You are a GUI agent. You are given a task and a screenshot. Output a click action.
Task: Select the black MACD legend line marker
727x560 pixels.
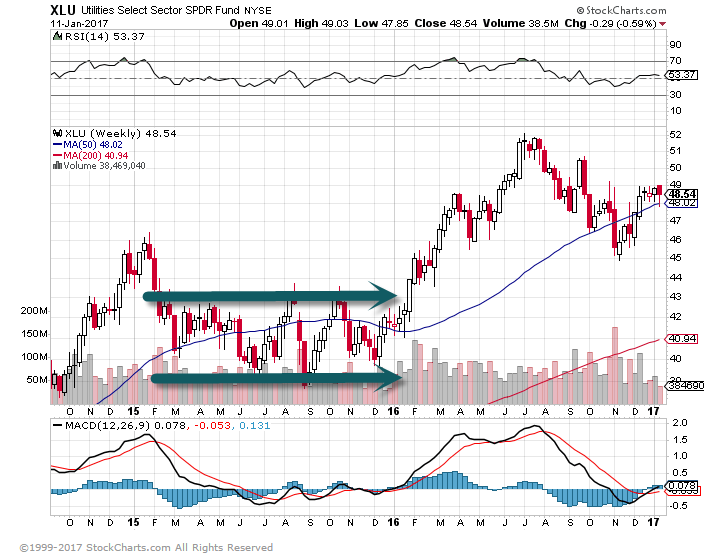pos(58,425)
